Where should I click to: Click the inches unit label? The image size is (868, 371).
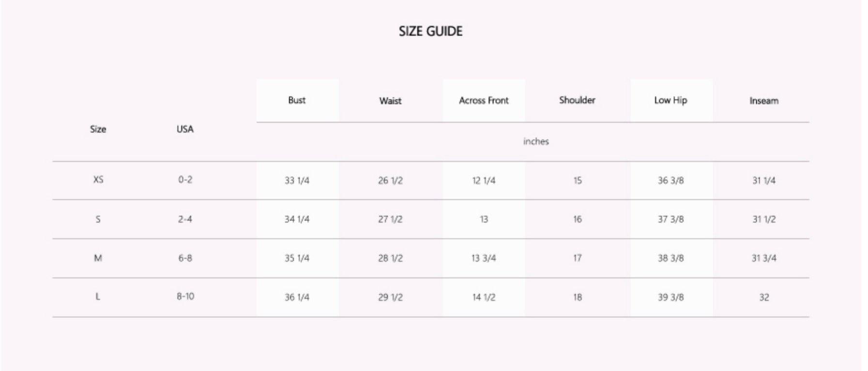(x=536, y=141)
